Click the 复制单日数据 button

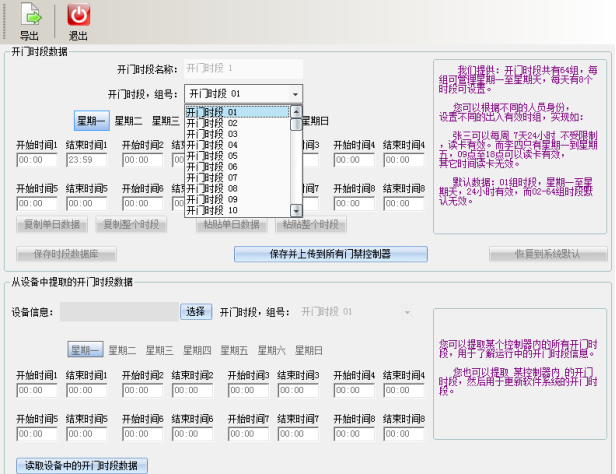52,225
